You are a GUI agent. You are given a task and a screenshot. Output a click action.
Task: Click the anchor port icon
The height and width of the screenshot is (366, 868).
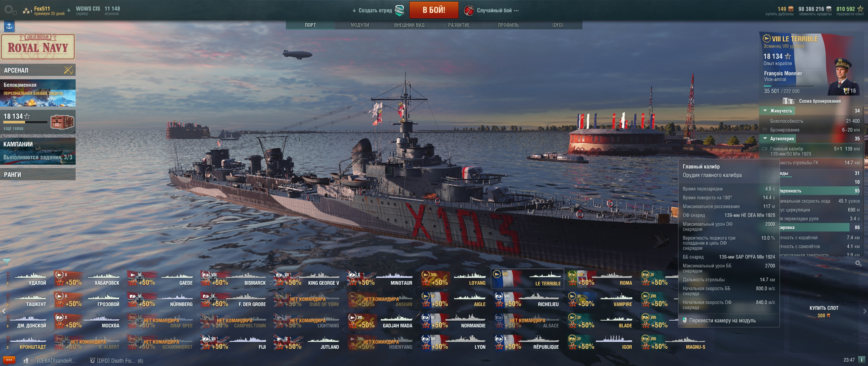point(9,26)
